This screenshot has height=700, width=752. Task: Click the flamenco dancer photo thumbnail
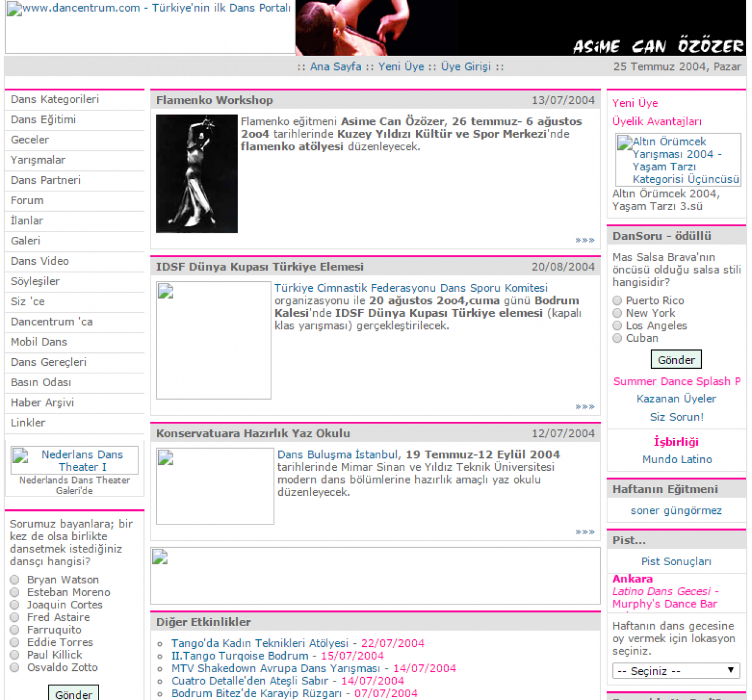(197, 173)
